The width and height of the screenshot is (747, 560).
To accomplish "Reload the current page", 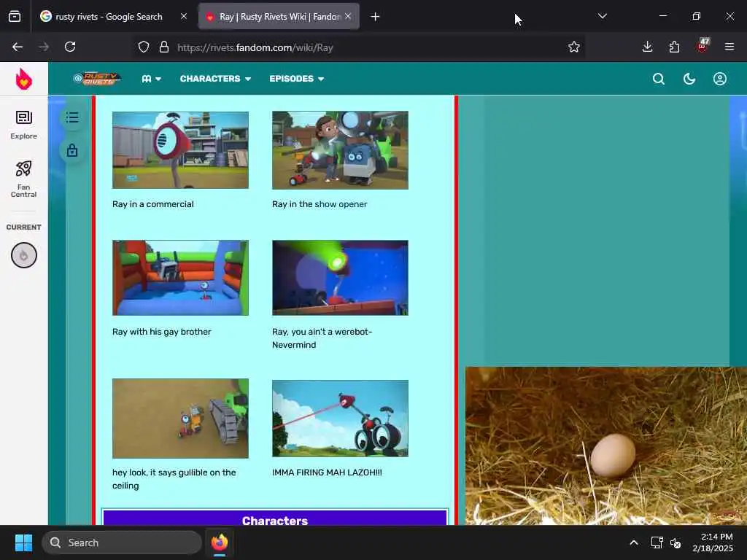I will (x=70, y=47).
